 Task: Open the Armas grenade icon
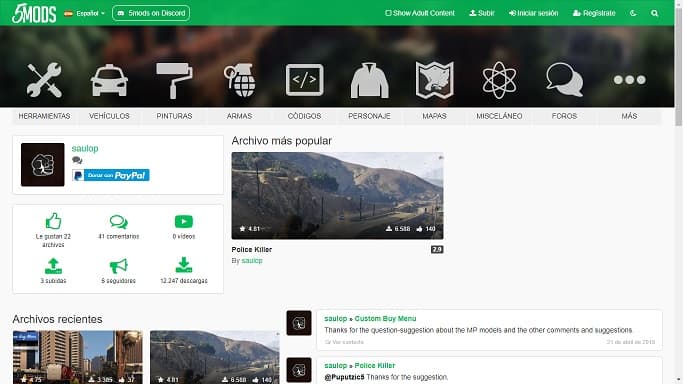239,80
